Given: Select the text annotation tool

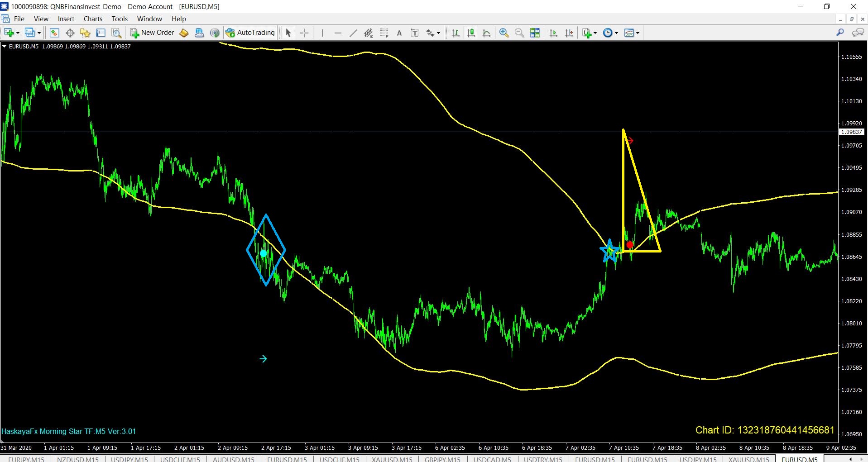Looking at the screenshot, I should pos(399,33).
